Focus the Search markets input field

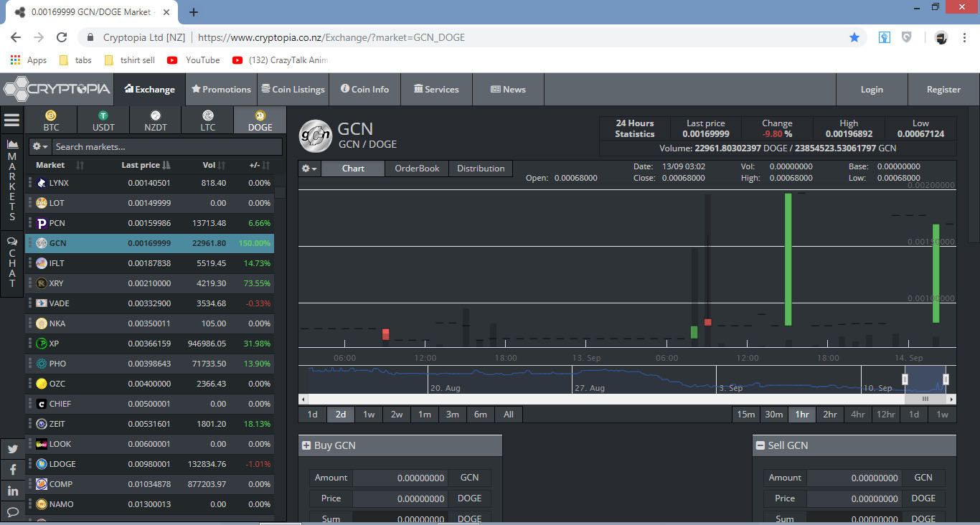tap(166, 146)
